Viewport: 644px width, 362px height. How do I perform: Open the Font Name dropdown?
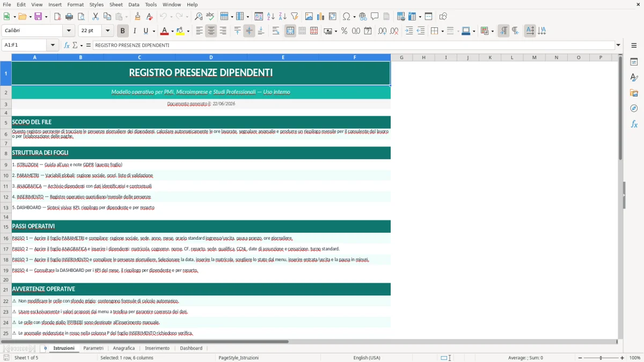coord(68,31)
